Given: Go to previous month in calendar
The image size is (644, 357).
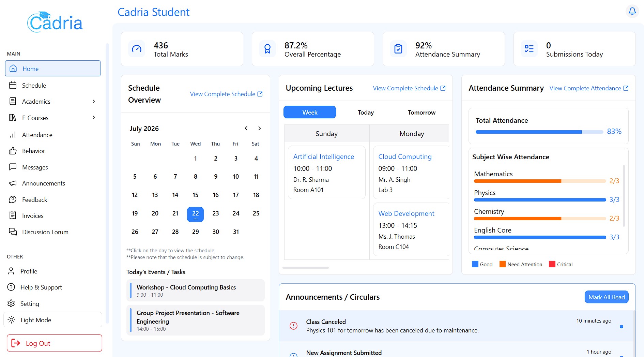Looking at the screenshot, I should [x=246, y=128].
